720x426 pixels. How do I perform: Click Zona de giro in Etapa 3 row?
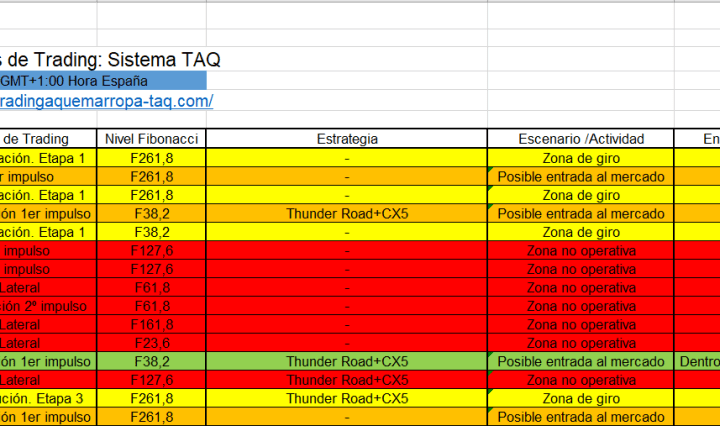(581, 398)
